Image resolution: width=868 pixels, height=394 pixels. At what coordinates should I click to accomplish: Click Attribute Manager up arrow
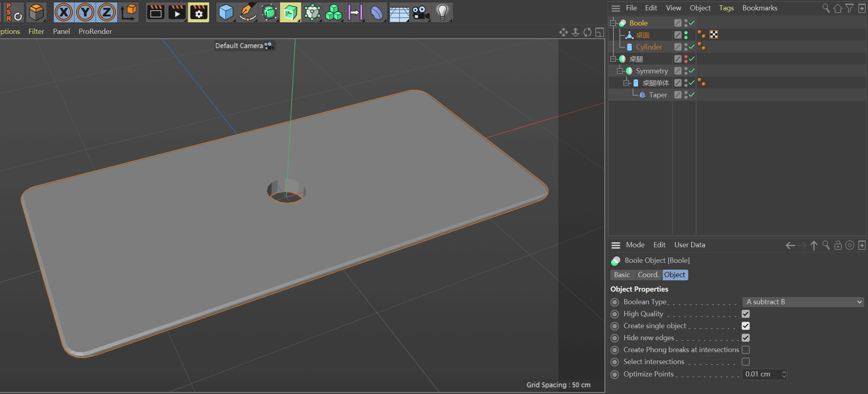(814, 245)
